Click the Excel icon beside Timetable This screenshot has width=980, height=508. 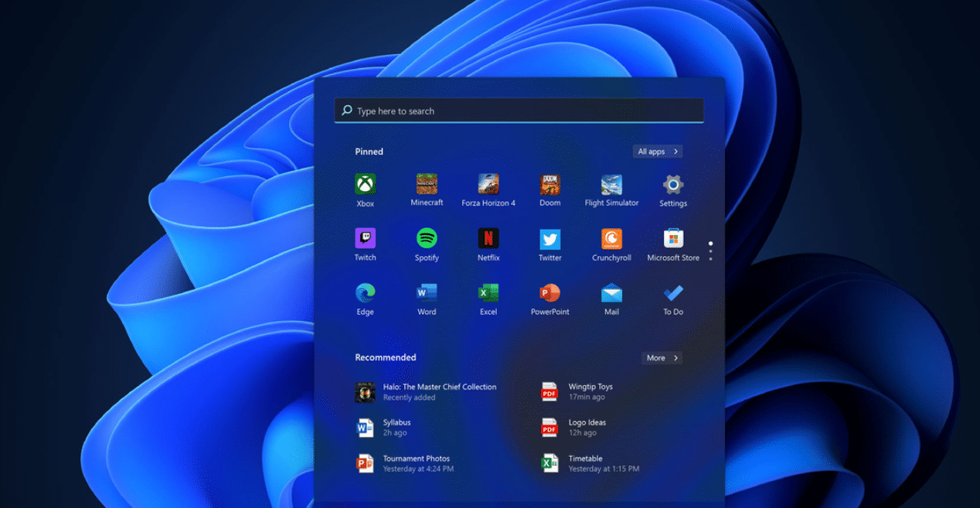(550, 463)
